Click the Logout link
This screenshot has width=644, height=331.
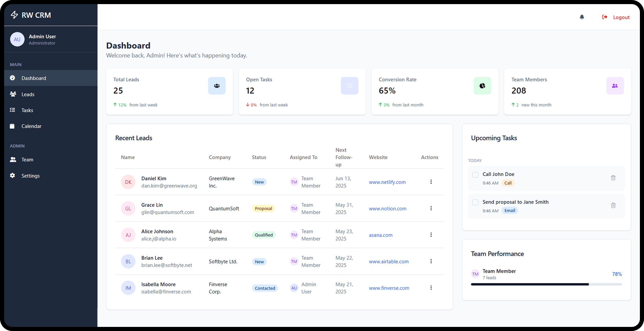(x=621, y=17)
